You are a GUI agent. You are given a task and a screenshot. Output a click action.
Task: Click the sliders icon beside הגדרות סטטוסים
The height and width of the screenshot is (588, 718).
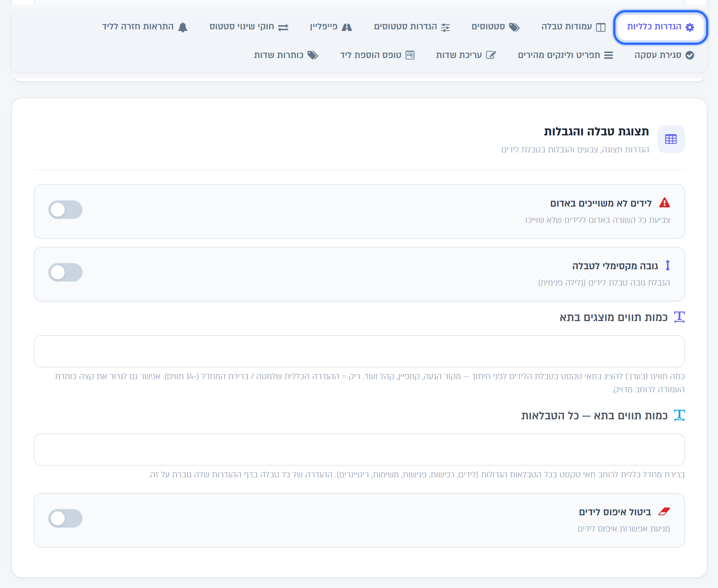446,27
